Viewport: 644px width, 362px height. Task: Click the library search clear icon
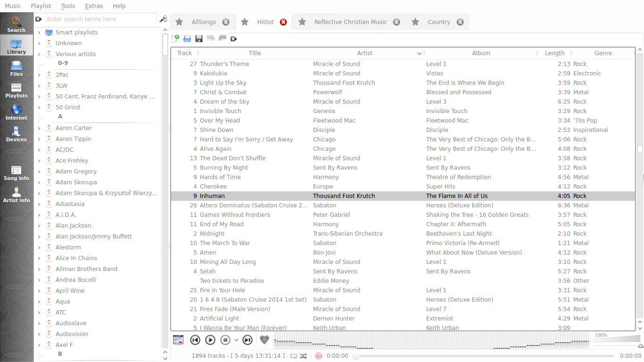pyautogui.click(x=39, y=19)
